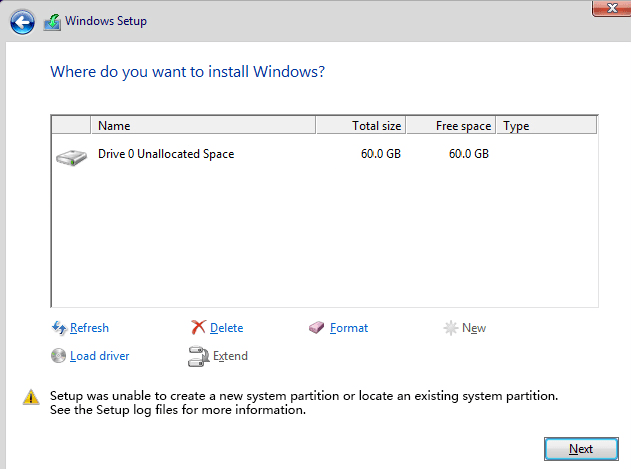Choose the Extend link text
This screenshot has width=631, height=469.
coord(230,356)
